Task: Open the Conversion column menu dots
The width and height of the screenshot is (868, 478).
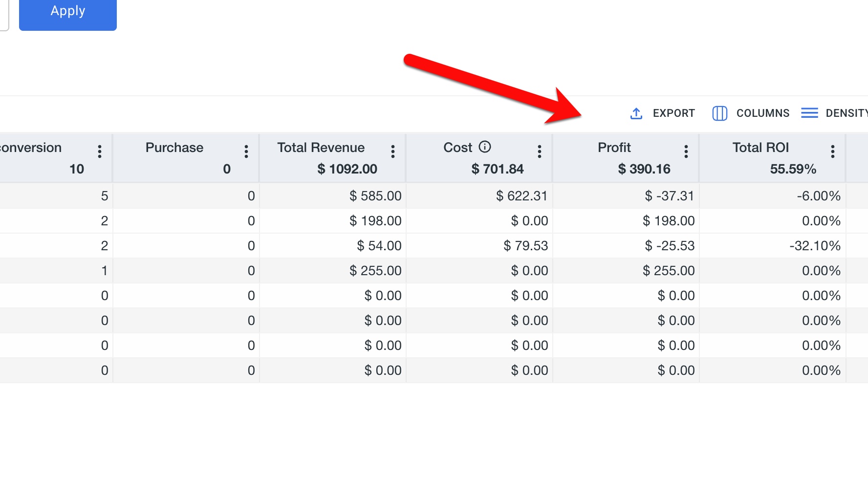Action: point(100,152)
